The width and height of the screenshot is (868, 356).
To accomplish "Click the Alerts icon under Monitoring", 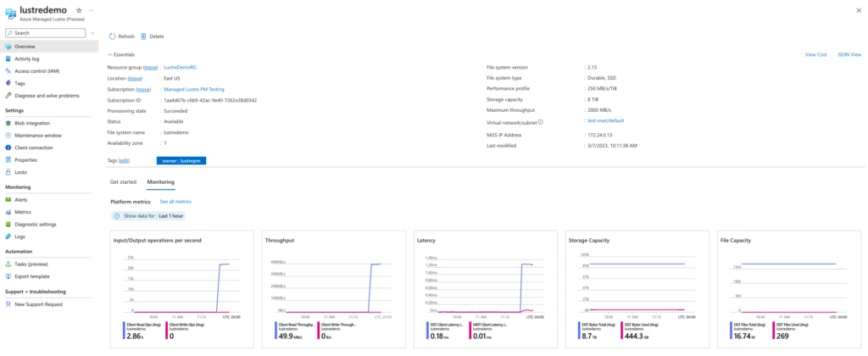I will click(x=8, y=200).
